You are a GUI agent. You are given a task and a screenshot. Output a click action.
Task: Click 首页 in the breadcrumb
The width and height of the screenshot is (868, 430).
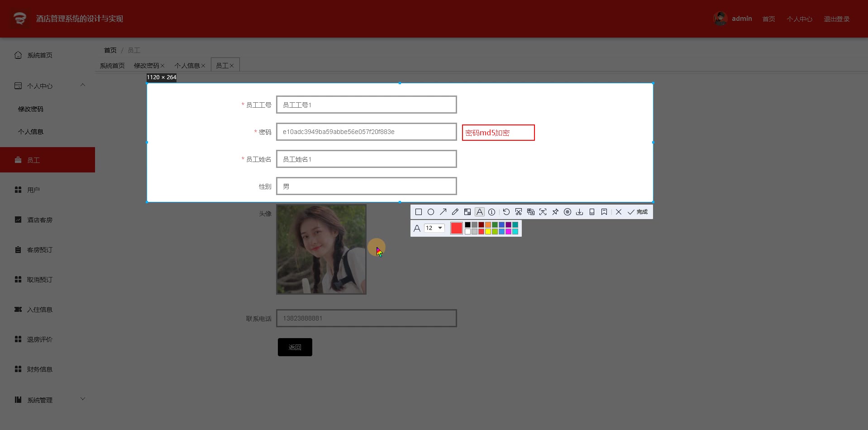point(110,50)
